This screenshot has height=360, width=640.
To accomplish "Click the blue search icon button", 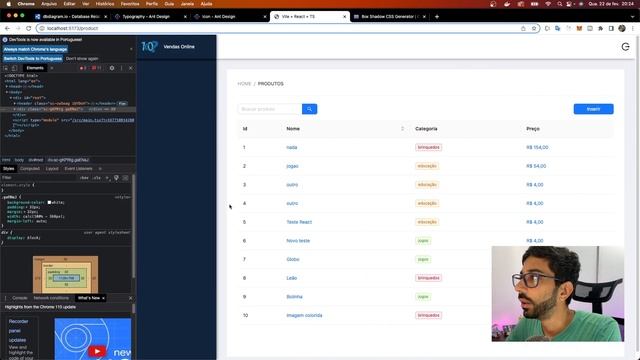I will coord(309,109).
